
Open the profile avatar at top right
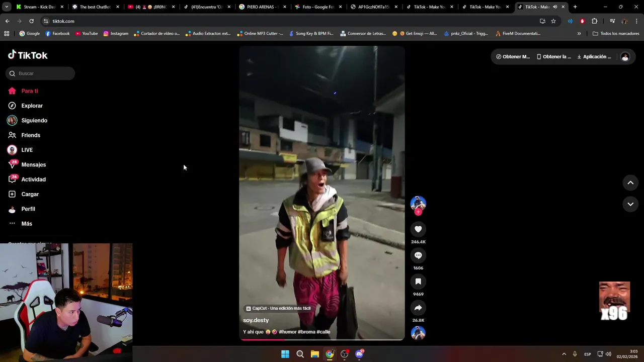coord(625,57)
